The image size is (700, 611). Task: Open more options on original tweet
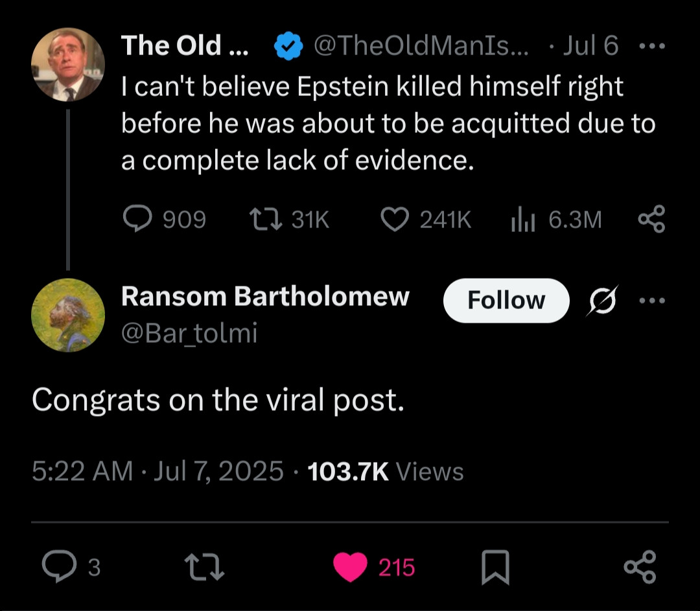coord(651,47)
